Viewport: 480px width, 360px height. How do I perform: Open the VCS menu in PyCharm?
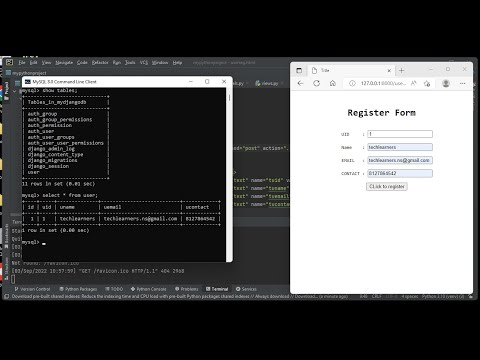coord(144,62)
